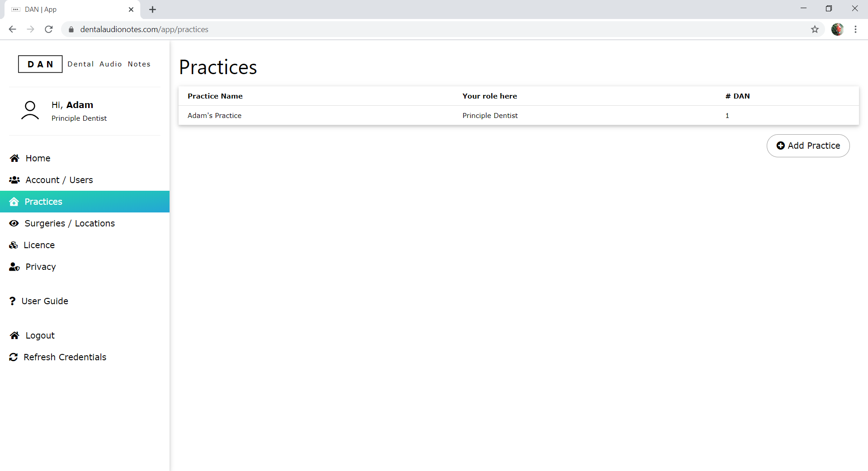Click the Privacy user-shield icon
Image resolution: width=868 pixels, height=471 pixels.
click(x=14, y=267)
